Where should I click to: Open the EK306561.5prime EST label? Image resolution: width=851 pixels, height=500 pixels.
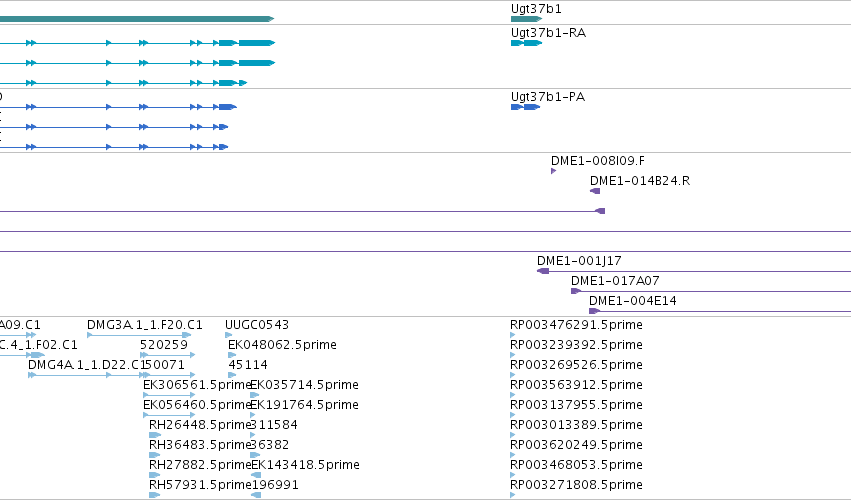pos(197,385)
